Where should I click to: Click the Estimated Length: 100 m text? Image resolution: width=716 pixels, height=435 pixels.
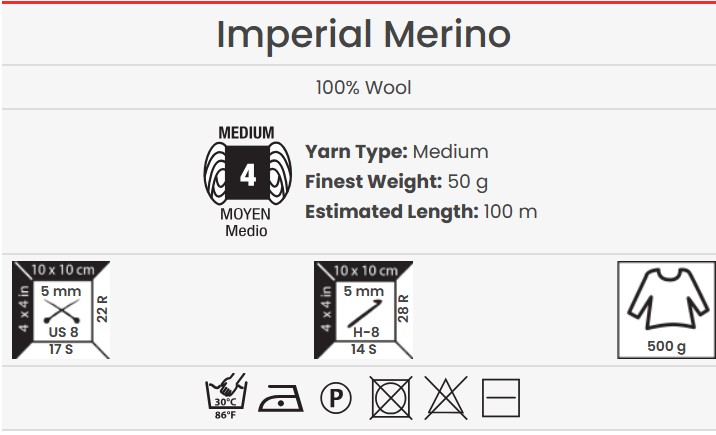click(x=420, y=212)
